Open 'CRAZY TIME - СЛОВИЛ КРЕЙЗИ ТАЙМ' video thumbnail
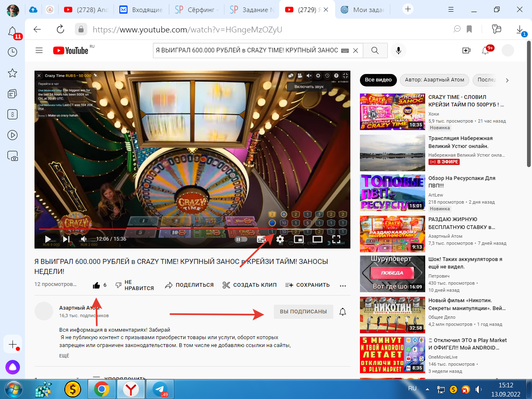 pyautogui.click(x=392, y=112)
